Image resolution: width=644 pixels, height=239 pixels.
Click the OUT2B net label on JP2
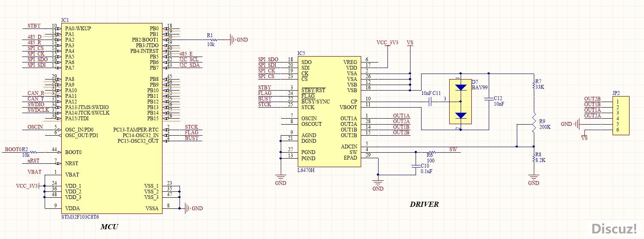click(592, 99)
